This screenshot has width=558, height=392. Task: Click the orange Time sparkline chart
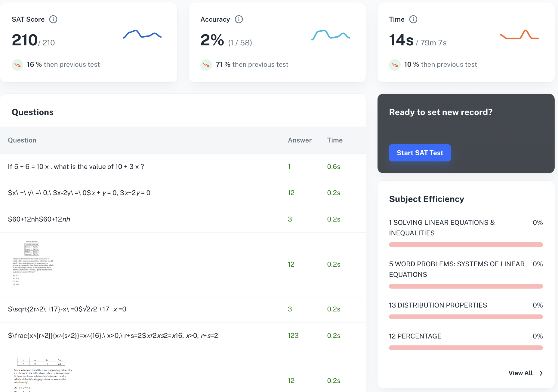[519, 35]
